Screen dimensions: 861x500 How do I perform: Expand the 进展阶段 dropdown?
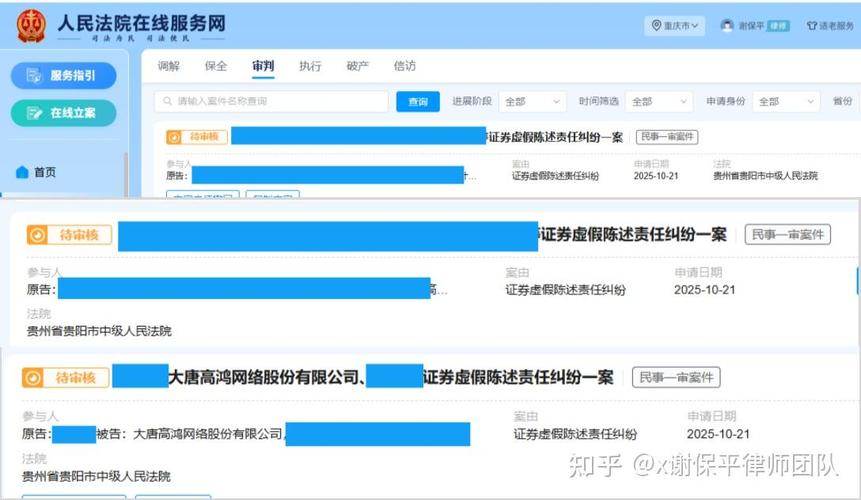click(533, 102)
